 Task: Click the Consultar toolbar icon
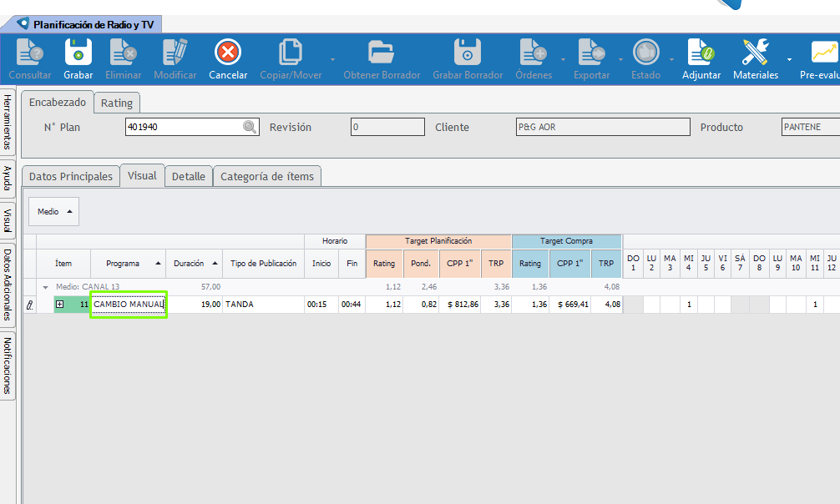[29, 53]
